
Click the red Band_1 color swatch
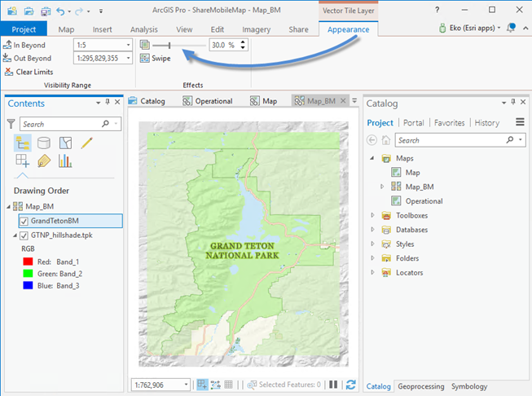point(28,262)
